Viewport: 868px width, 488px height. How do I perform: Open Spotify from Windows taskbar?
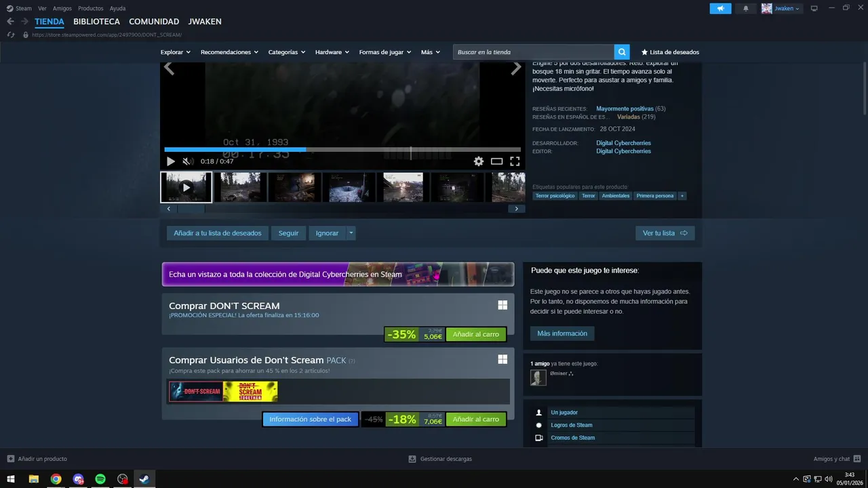click(x=100, y=479)
